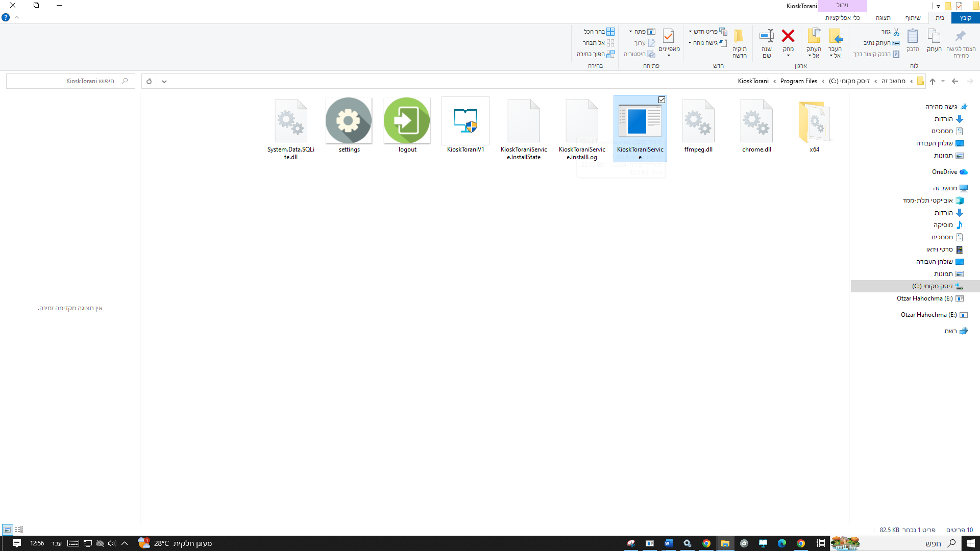980x551 pixels.
Task: Click the Paste (הדבק) clipboard icon
Action: click(913, 36)
